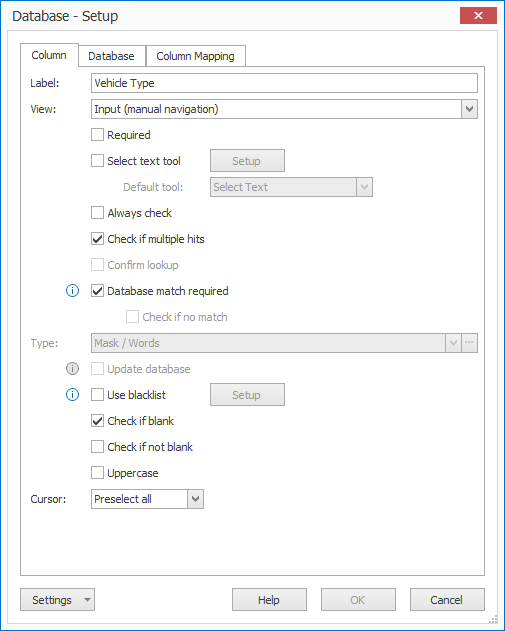The height and width of the screenshot is (631, 505).
Task: Switch to the Database tab
Action: point(111,56)
